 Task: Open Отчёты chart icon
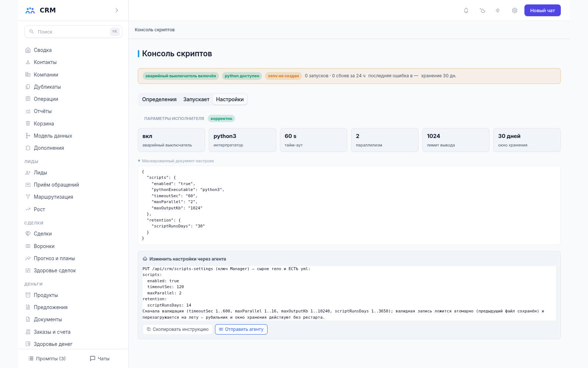point(28,111)
